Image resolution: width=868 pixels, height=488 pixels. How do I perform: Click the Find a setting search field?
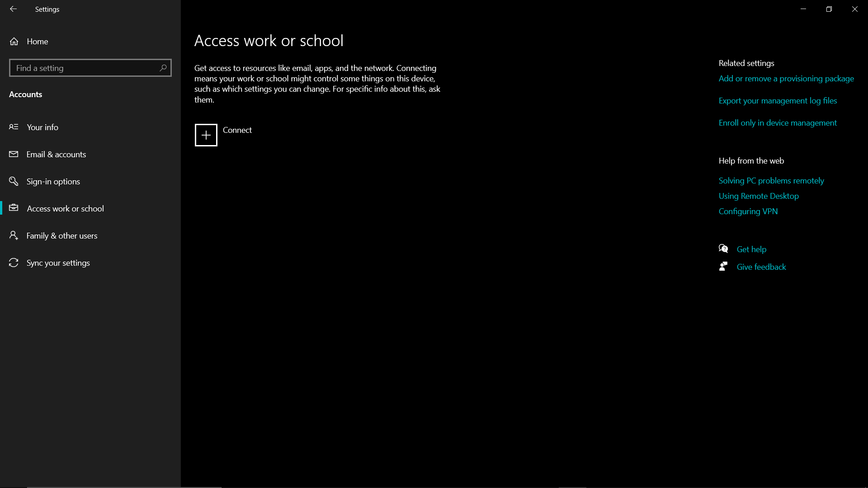tap(90, 67)
